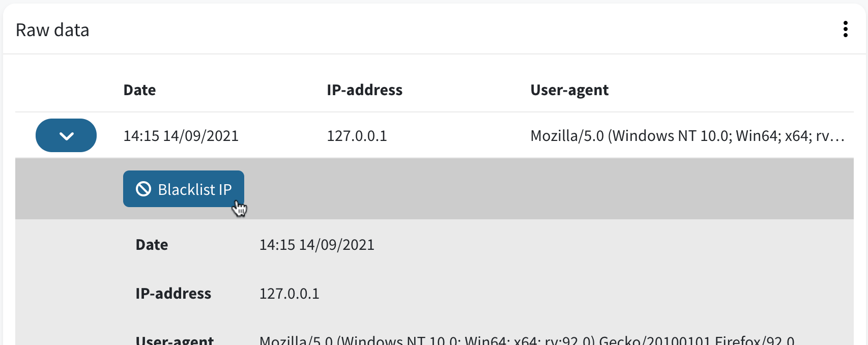The image size is (868, 345).
Task: Collapse the row with the blue chevron button
Action: pyautogui.click(x=66, y=135)
